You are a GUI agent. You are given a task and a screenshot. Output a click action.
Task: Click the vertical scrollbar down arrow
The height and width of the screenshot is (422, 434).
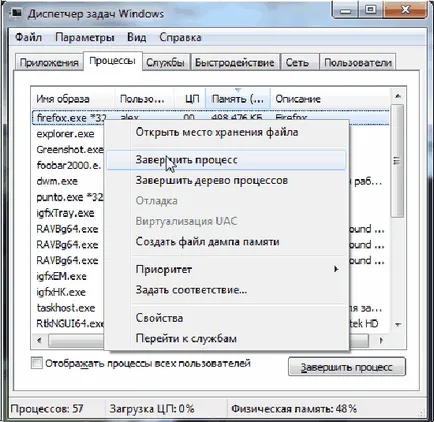pyautogui.click(x=398, y=324)
